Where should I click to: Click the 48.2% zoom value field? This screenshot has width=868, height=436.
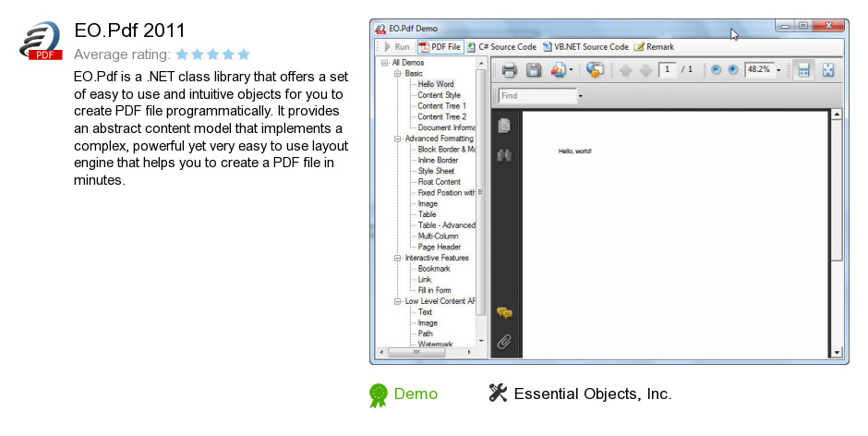(x=759, y=70)
